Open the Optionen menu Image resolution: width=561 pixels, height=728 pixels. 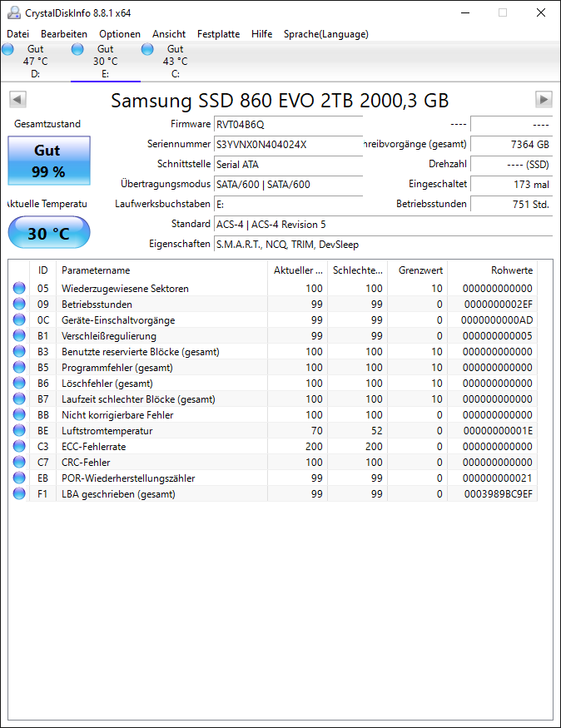pyautogui.click(x=120, y=34)
